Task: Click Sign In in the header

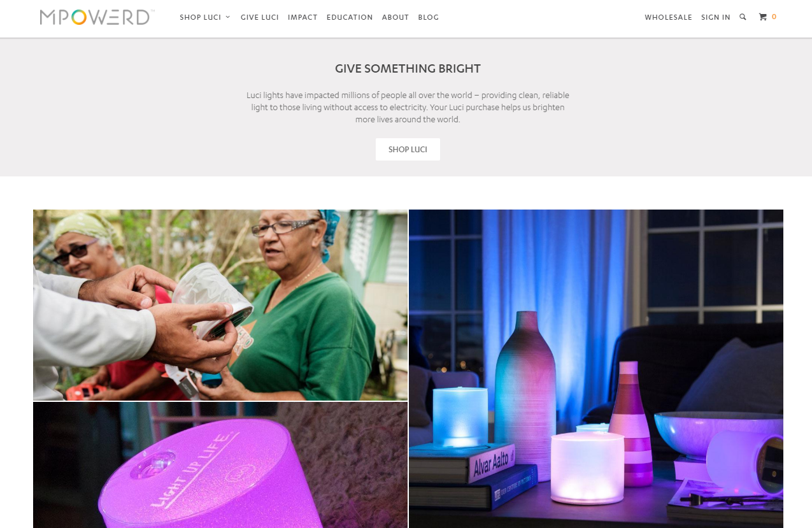Action: point(716,17)
